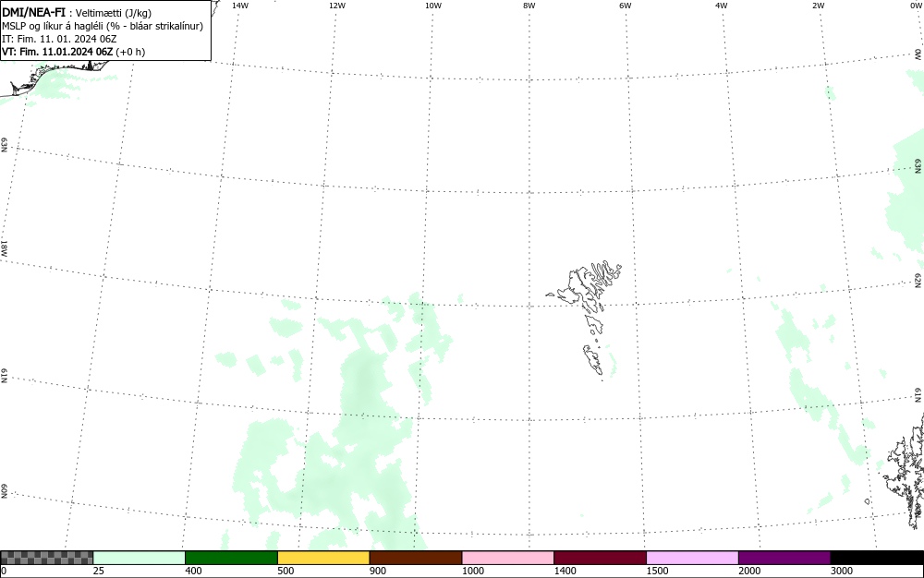
Task: Click the brown 900-1000 legend swatch
Action: tap(416, 558)
